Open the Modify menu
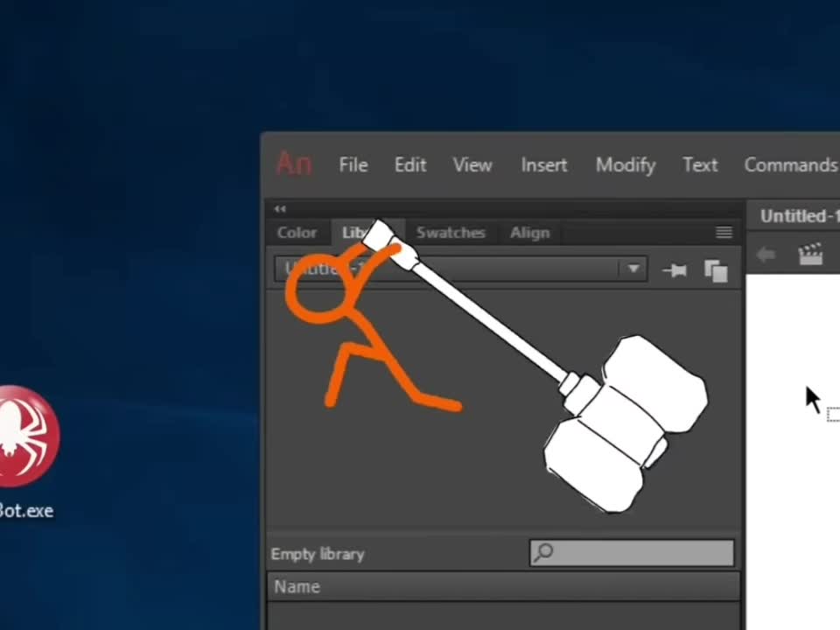The width and height of the screenshot is (840, 630). (x=625, y=165)
